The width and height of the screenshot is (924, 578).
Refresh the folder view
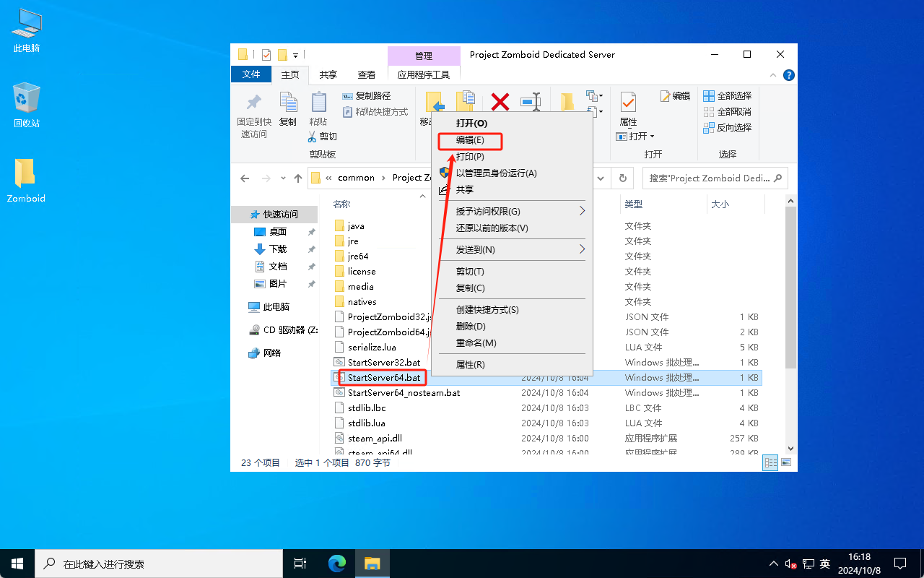tap(622, 178)
